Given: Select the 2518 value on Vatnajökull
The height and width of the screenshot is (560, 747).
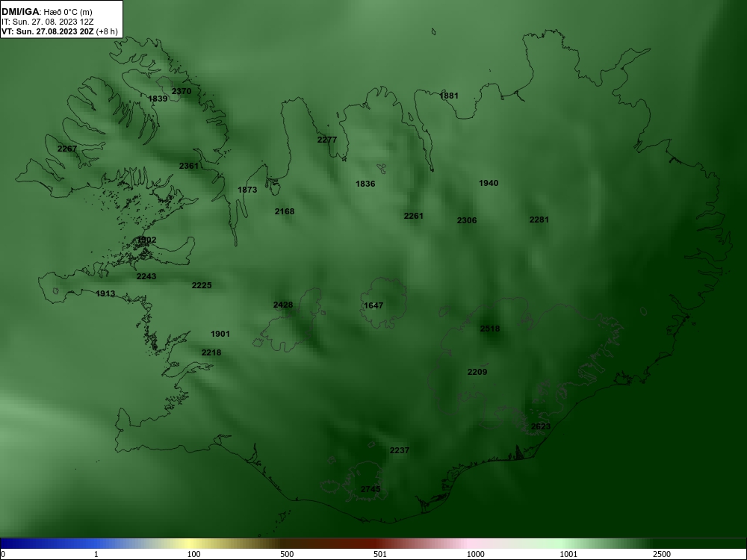Looking at the screenshot, I should pos(490,329).
